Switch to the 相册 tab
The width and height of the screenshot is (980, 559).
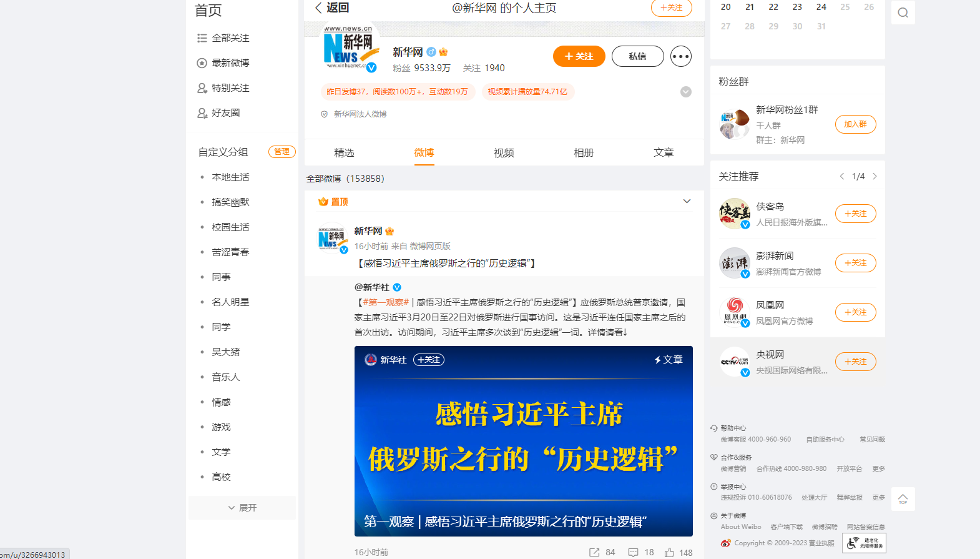[x=584, y=152]
